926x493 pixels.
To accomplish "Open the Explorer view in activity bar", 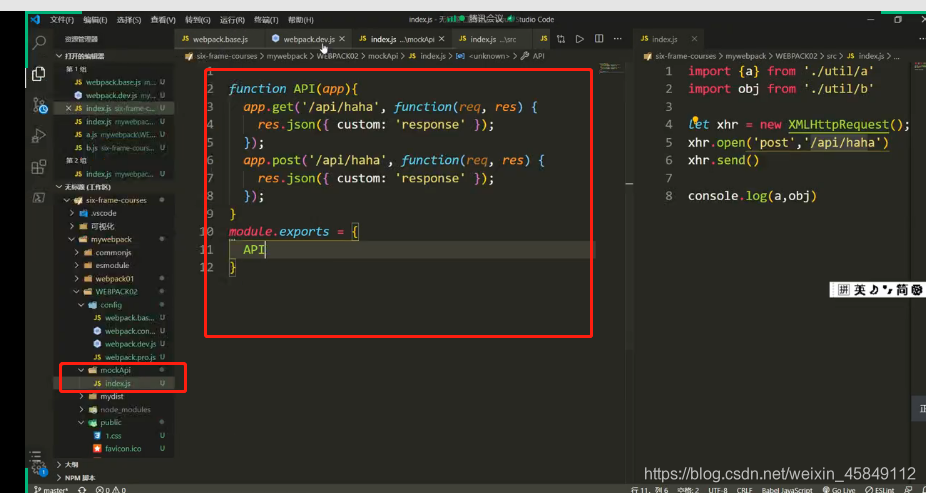I will pos(39,74).
